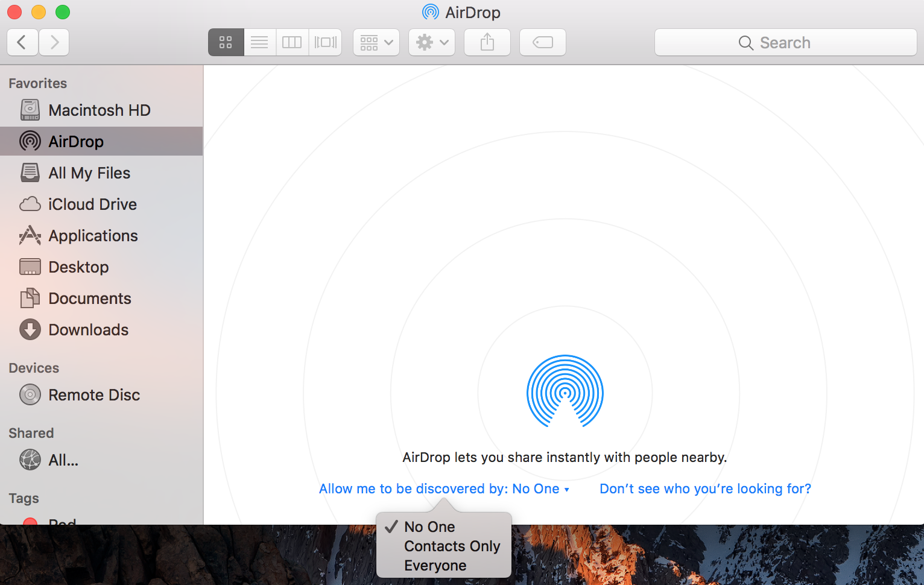This screenshot has width=924, height=585.
Task: Click the Favorites section header
Action: click(x=38, y=83)
